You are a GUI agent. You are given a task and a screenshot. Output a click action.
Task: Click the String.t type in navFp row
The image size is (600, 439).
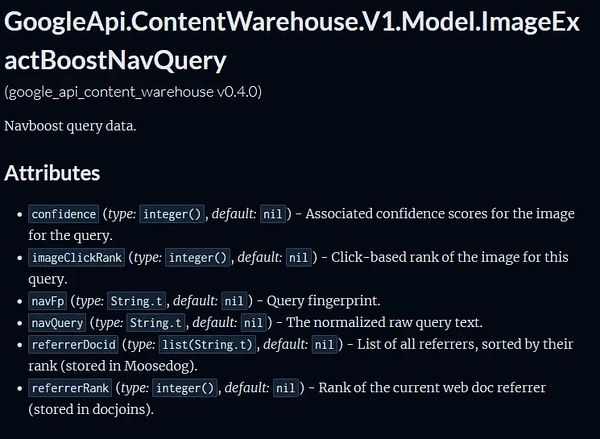point(136,301)
